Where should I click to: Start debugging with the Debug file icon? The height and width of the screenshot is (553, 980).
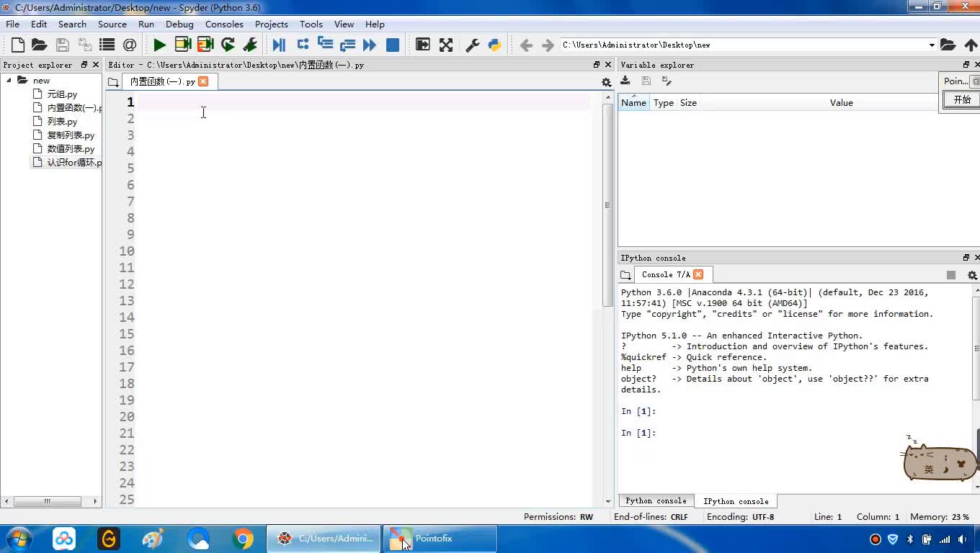click(x=279, y=45)
